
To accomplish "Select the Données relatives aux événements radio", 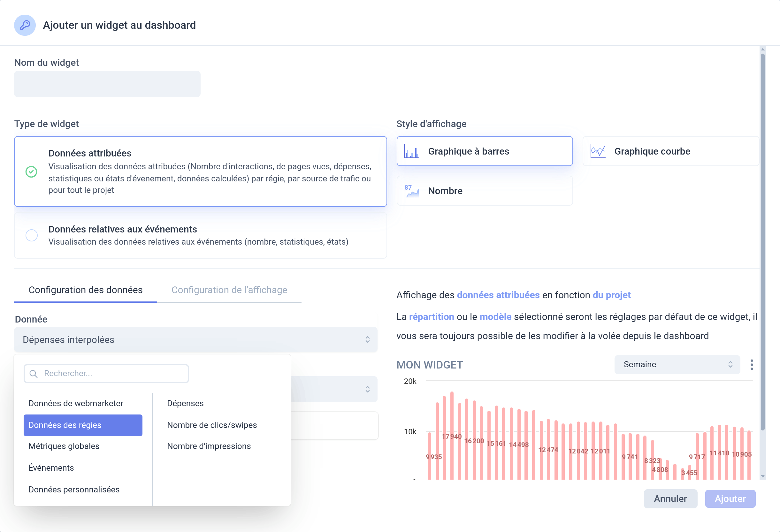I will tap(32, 235).
